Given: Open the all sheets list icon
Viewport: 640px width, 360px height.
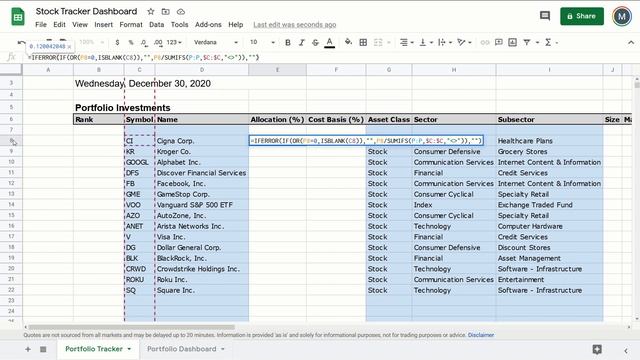Looking at the screenshot, I should [43, 349].
